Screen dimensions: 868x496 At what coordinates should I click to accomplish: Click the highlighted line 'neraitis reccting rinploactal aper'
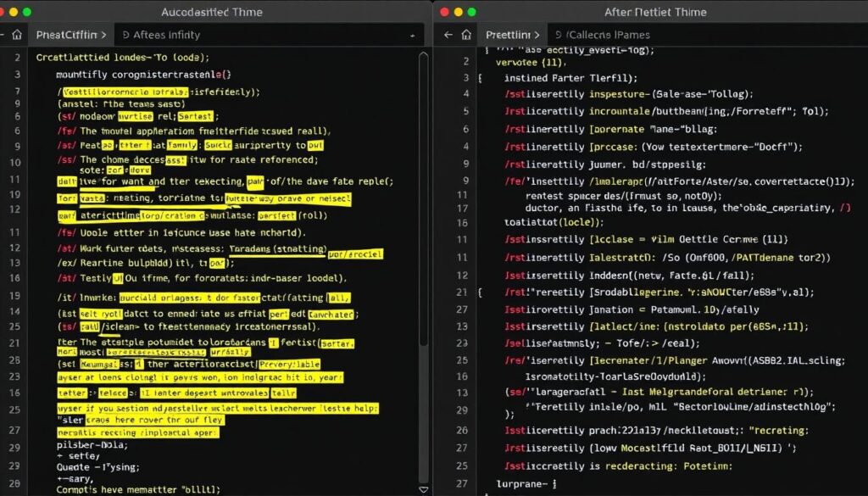[x=138, y=433]
